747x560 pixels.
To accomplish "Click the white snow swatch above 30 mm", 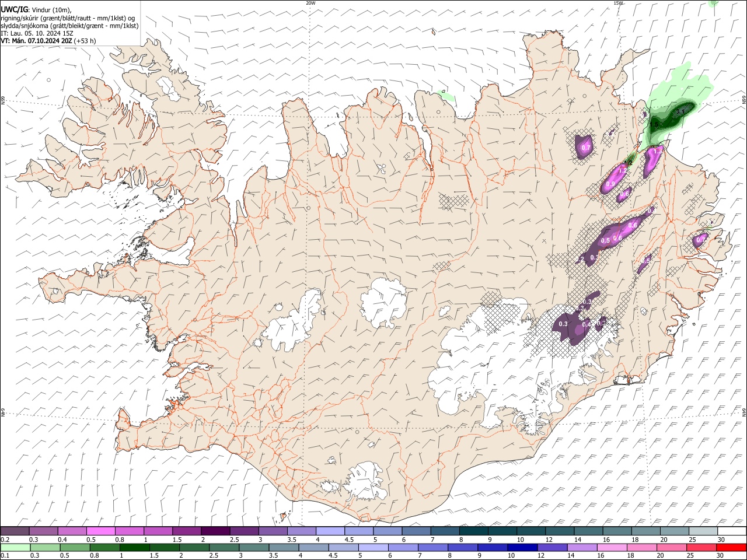I will (x=732, y=531).
